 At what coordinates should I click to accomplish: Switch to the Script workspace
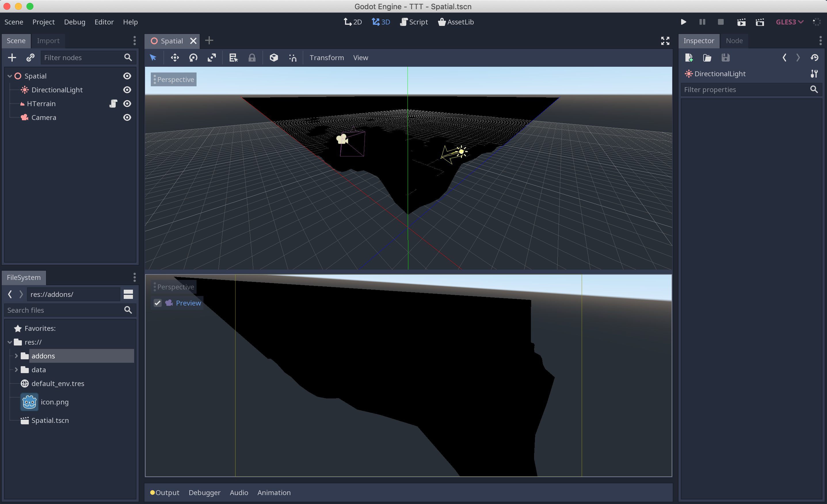pyautogui.click(x=413, y=22)
